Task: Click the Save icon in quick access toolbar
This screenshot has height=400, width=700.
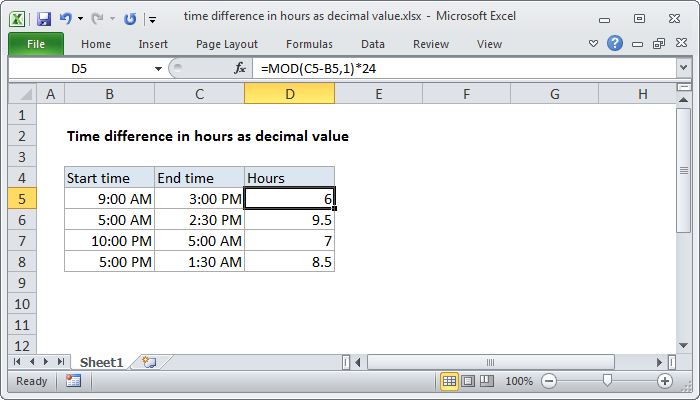Action: [44, 17]
